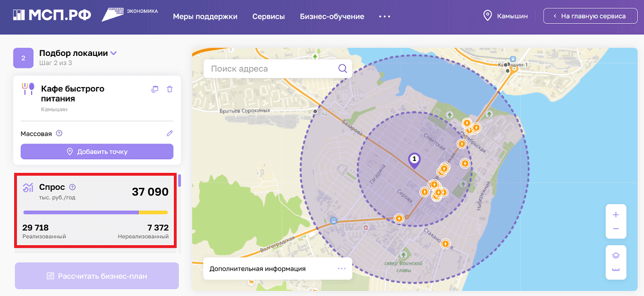Open the Камышин city selector
This screenshot has height=296, width=644.
[506, 16]
